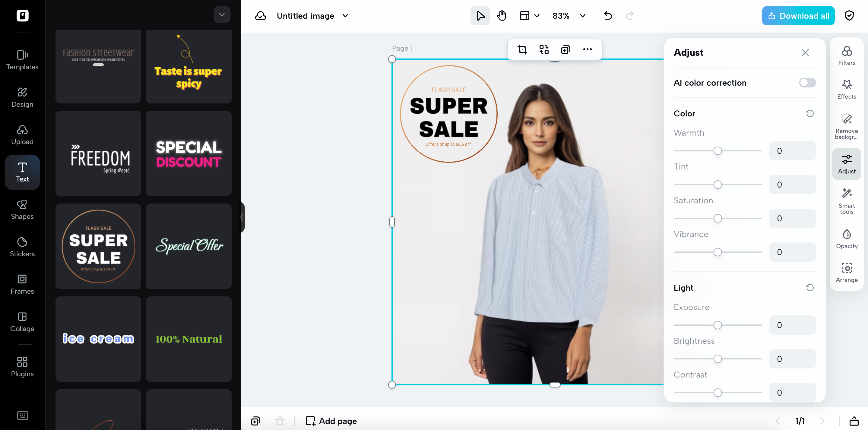868x430 pixels.
Task: Toggle AI color correction switch
Action: coord(807,83)
